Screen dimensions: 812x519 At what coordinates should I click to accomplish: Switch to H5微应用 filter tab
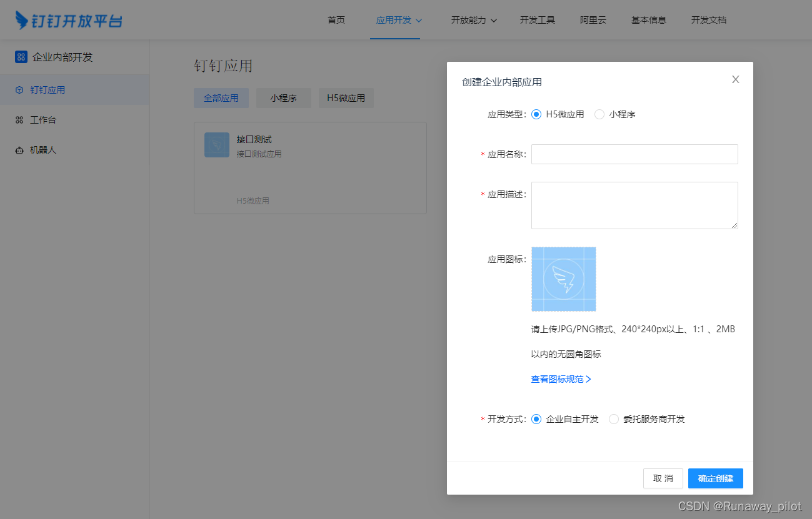coord(346,98)
